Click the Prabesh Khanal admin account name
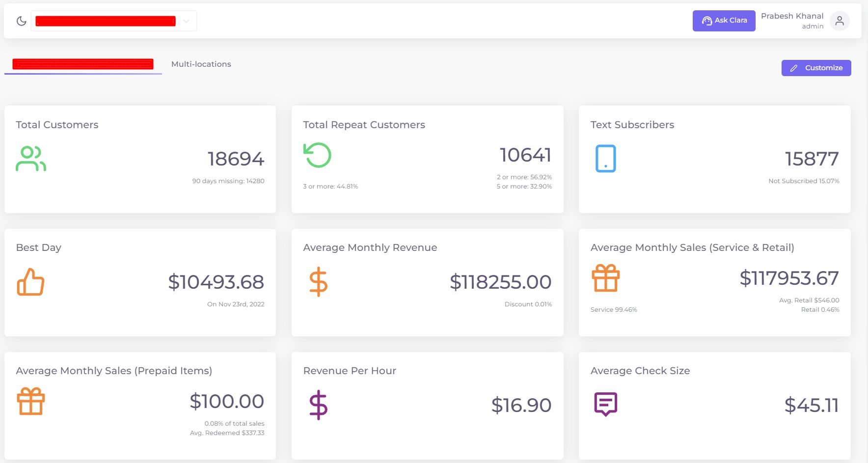 pos(791,20)
